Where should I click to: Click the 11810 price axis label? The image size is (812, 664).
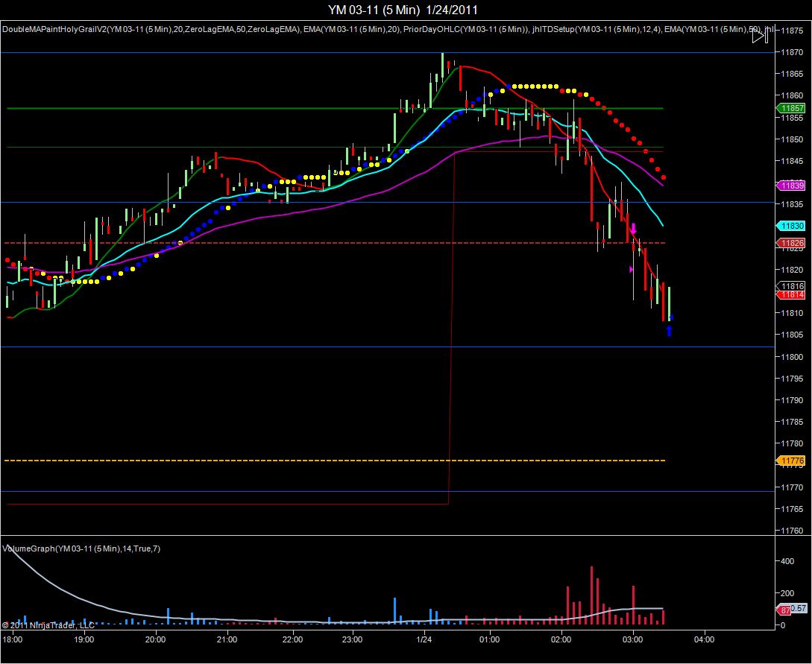(x=792, y=313)
